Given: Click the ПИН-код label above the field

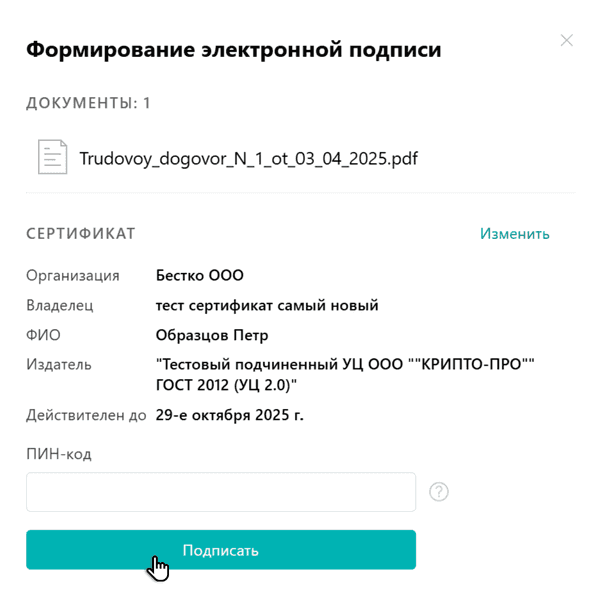Looking at the screenshot, I should (x=59, y=454).
